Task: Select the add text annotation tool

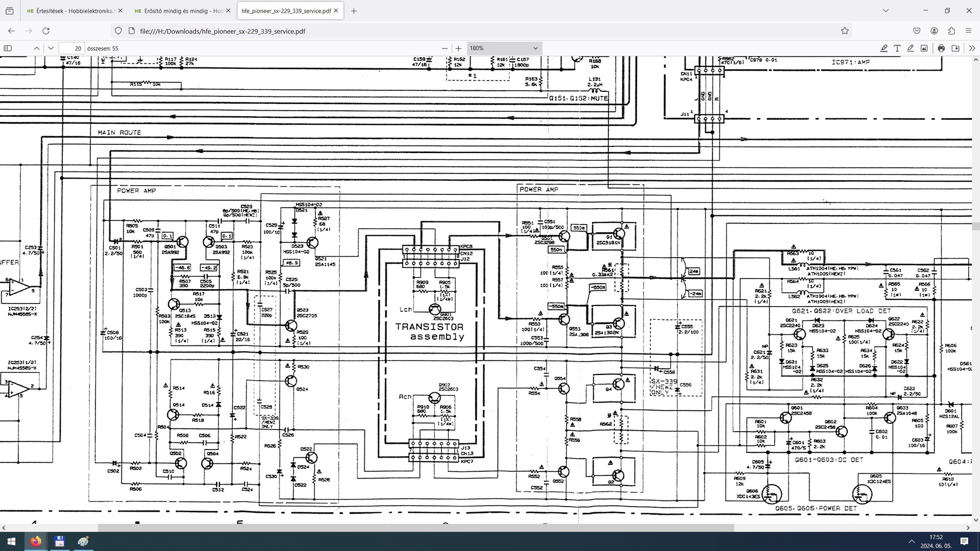Action: click(x=897, y=48)
